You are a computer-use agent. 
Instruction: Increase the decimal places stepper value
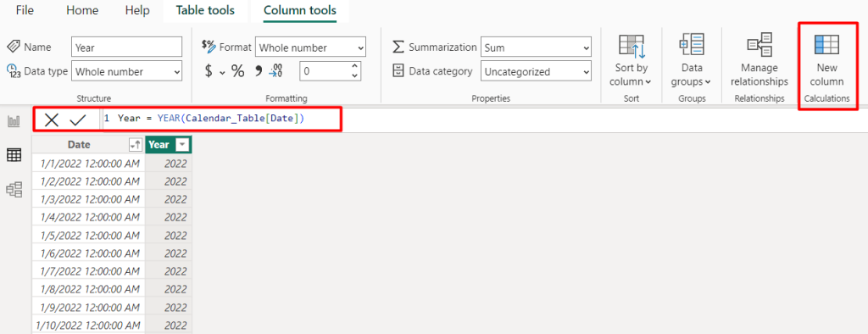point(355,66)
